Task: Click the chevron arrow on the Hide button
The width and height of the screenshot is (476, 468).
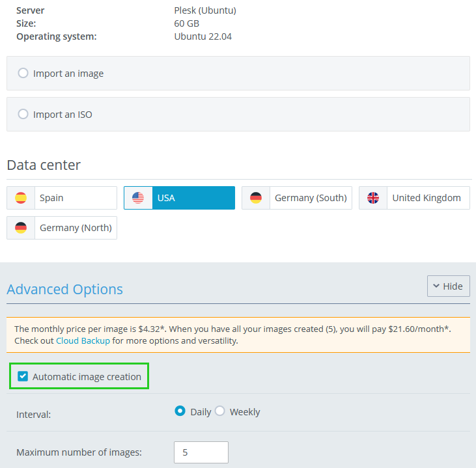Action: point(436,286)
